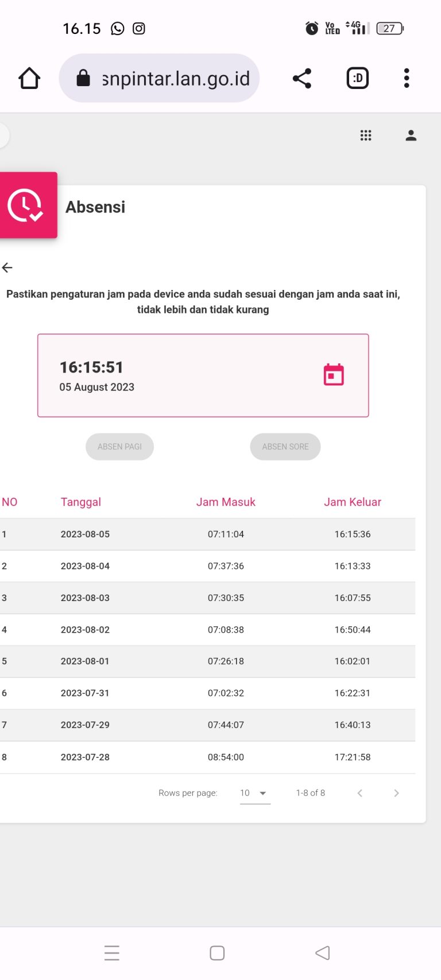Select the 2023-08-05 attendance row
The image size is (441, 980).
207,534
